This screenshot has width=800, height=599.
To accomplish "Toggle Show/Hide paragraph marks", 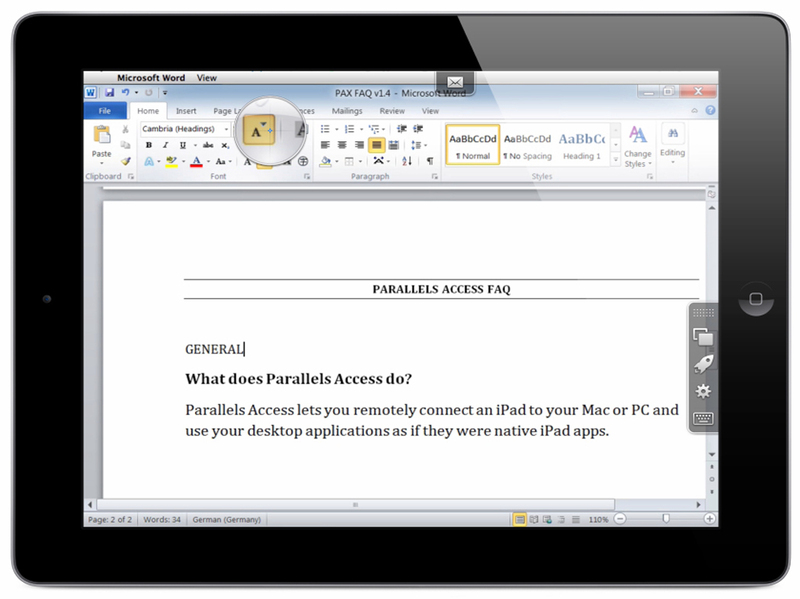I will pyautogui.click(x=430, y=161).
